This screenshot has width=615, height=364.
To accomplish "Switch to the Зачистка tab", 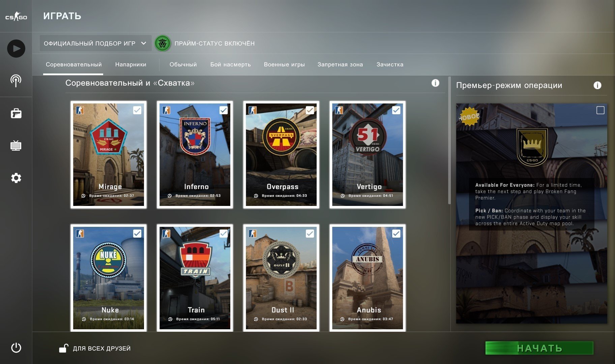I will 390,64.
